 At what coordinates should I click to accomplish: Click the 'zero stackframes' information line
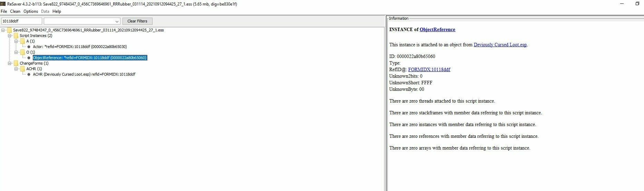tap(466, 113)
